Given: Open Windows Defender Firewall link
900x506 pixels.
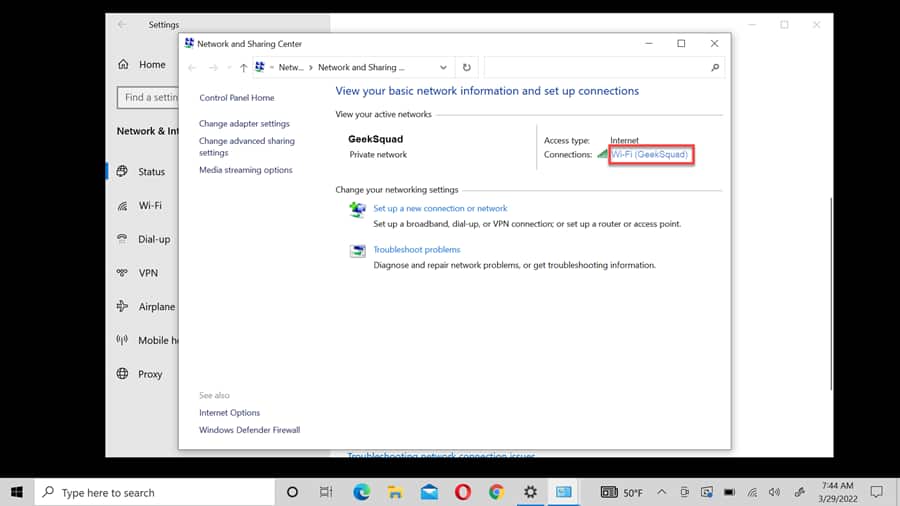Looking at the screenshot, I should click(x=249, y=430).
